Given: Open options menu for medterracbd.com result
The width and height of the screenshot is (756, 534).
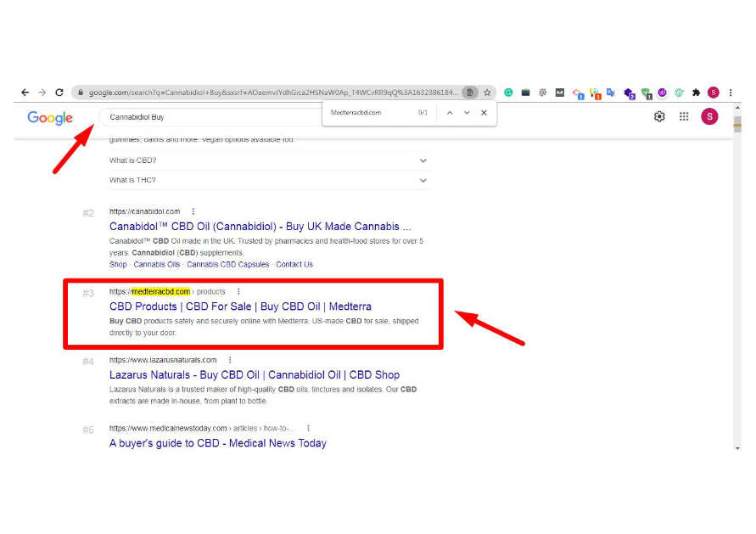Looking at the screenshot, I should tap(238, 291).
